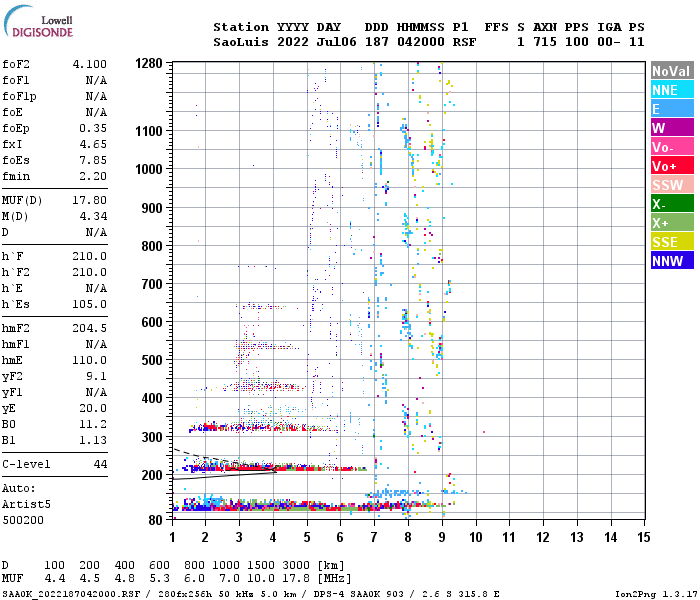This screenshot has height=600, width=700.
Task: Select the Vo+ red legend swatch
Action: tap(672, 166)
